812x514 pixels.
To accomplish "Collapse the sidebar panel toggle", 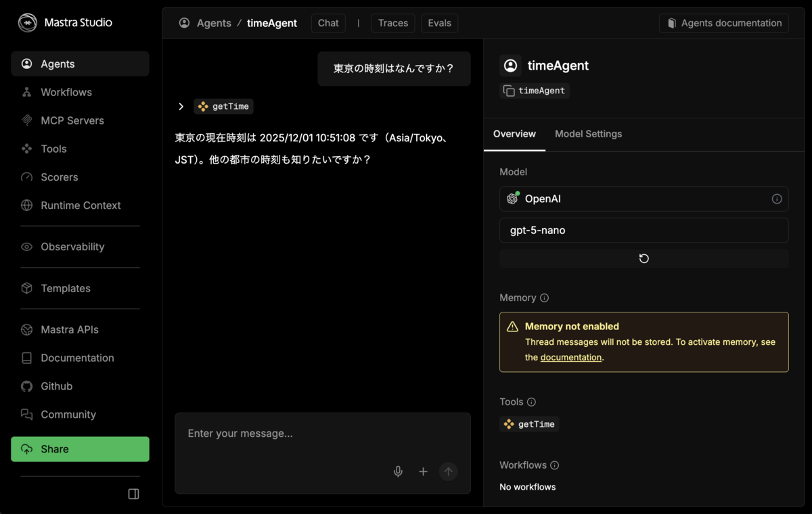I will (x=133, y=494).
